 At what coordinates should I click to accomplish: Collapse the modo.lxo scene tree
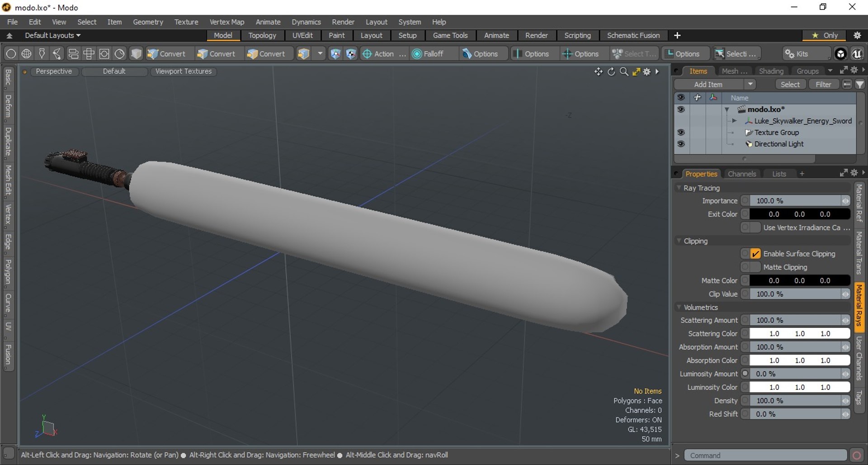(727, 109)
